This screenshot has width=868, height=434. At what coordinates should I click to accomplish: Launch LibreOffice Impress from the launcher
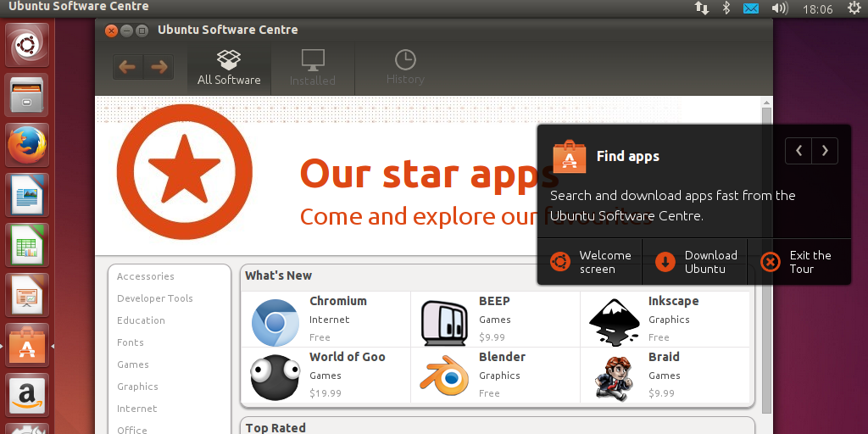(26, 294)
